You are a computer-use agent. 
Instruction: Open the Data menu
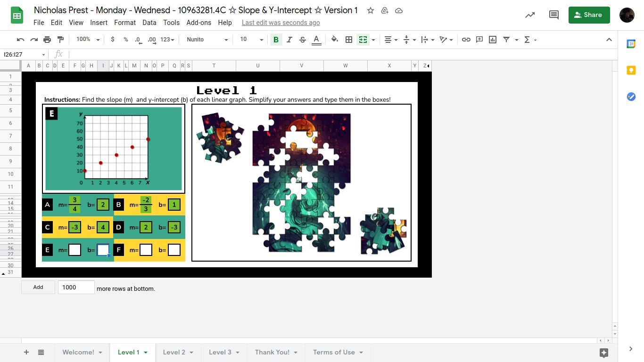click(149, 23)
